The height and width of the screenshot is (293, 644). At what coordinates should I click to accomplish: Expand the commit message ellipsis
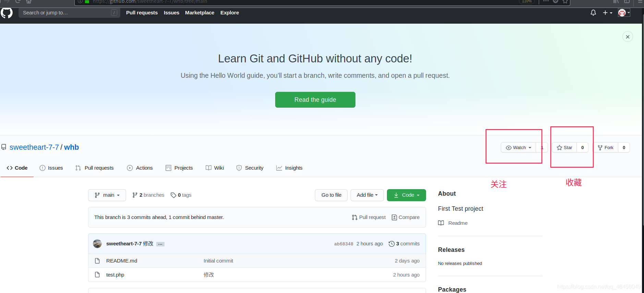click(x=160, y=244)
